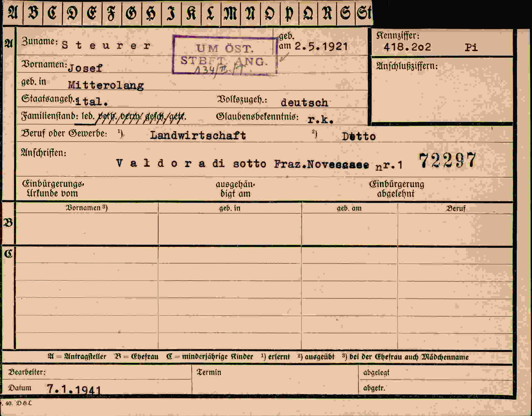Image resolution: width=532 pixels, height=416 pixels.
Task: Click the 'Pi' code after Kennziffer
Action: (471, 47)
